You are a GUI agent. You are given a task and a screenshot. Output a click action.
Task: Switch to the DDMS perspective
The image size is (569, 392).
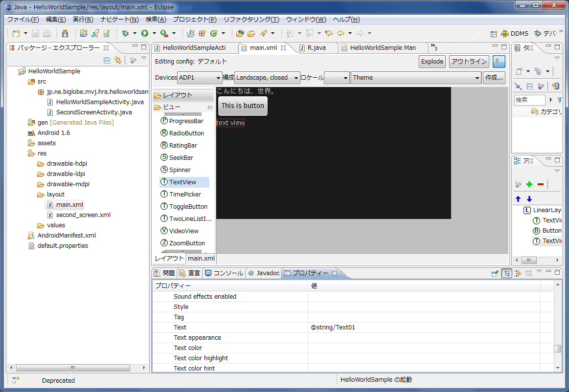point(515,33)
